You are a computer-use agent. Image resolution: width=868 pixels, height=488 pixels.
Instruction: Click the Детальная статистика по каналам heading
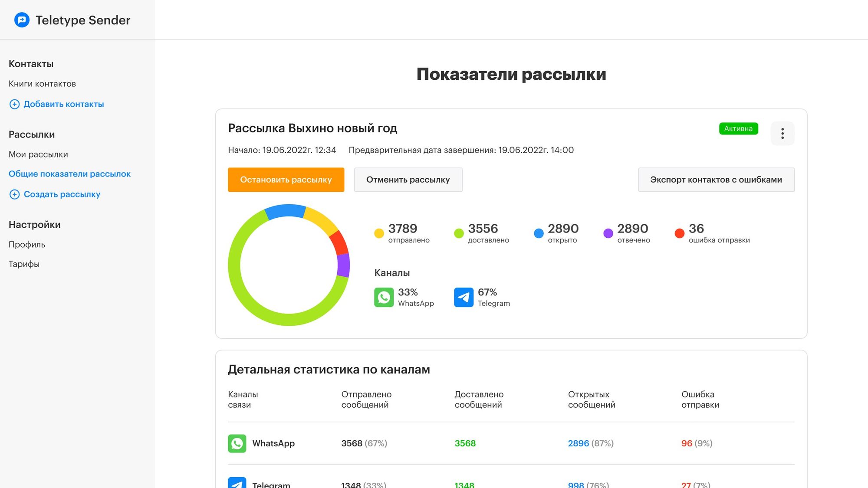coord(329,370)
